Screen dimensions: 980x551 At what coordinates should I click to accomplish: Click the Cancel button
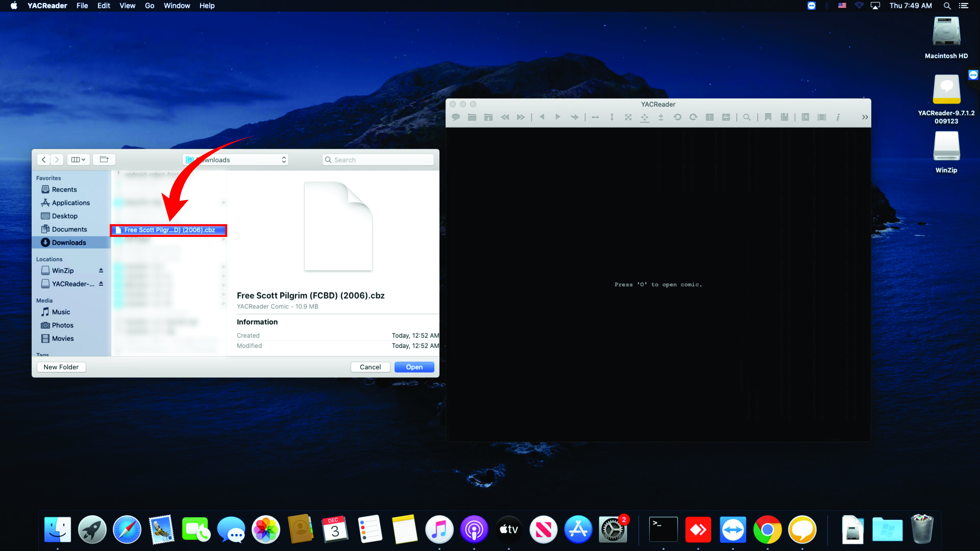[x=370, y=367]
